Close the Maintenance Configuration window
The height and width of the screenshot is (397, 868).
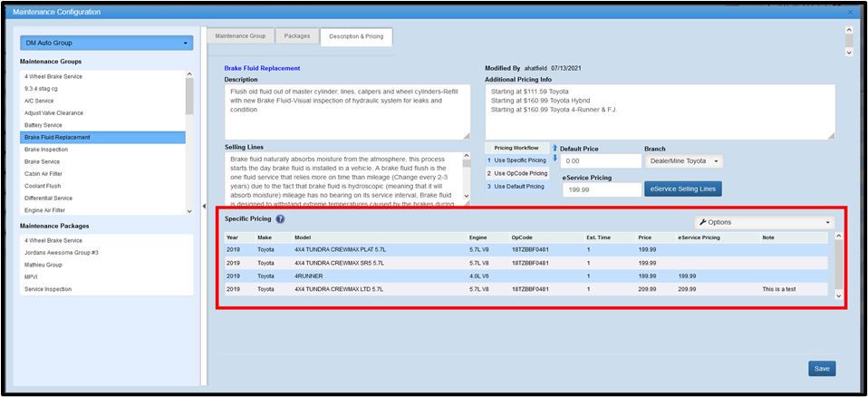(x=849, y=12)
